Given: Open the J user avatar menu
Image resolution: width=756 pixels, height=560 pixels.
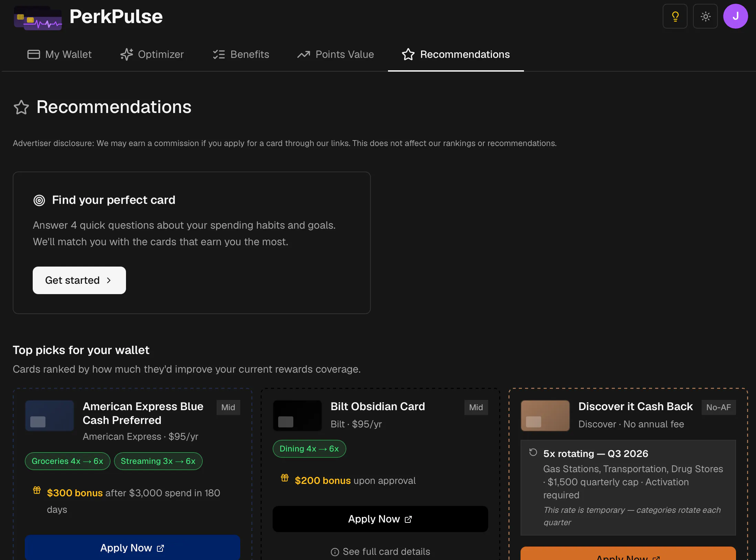Looking at the screenshot, I should [x=735, y=16].
